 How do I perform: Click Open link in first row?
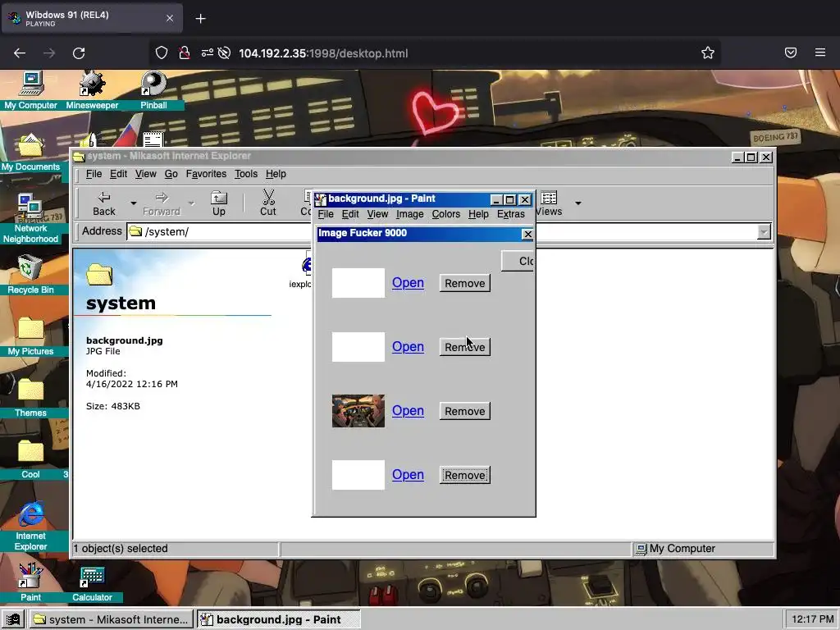408,283
